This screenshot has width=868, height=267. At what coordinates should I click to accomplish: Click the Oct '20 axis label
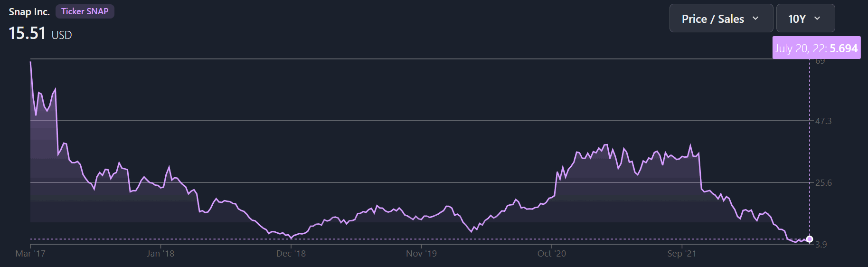(552, 254)
